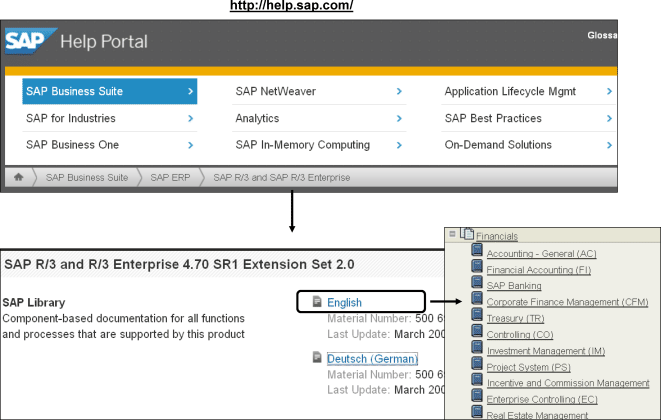The image size is (661, 420).
Task: Click book icon next to Enterprise Controlling (EC)
Action: 477,395
